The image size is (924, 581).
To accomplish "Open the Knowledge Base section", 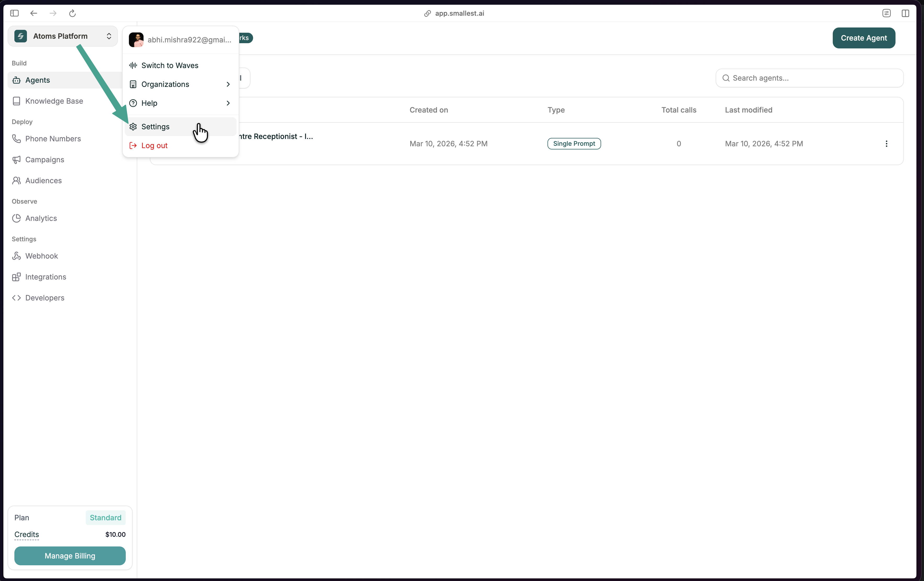I will coord(54,100).
